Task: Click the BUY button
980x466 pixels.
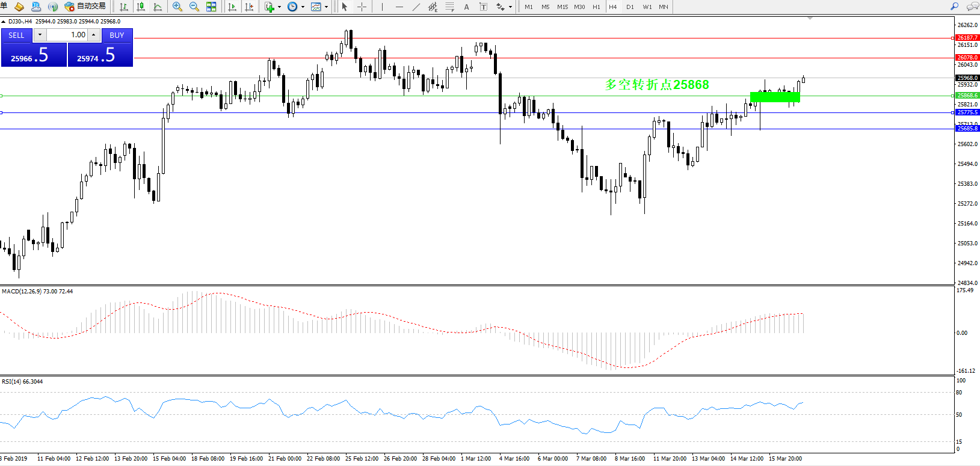Action: (x=117, y=35)
